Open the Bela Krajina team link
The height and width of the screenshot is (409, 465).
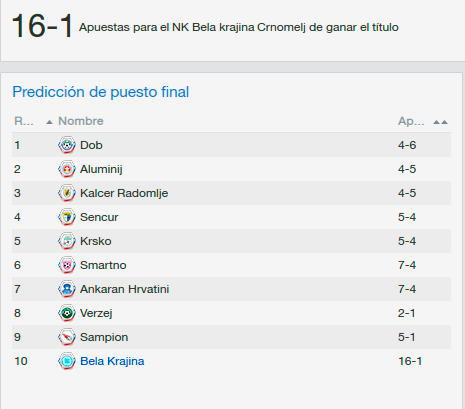pyautogui.click(x=112, y=361)
